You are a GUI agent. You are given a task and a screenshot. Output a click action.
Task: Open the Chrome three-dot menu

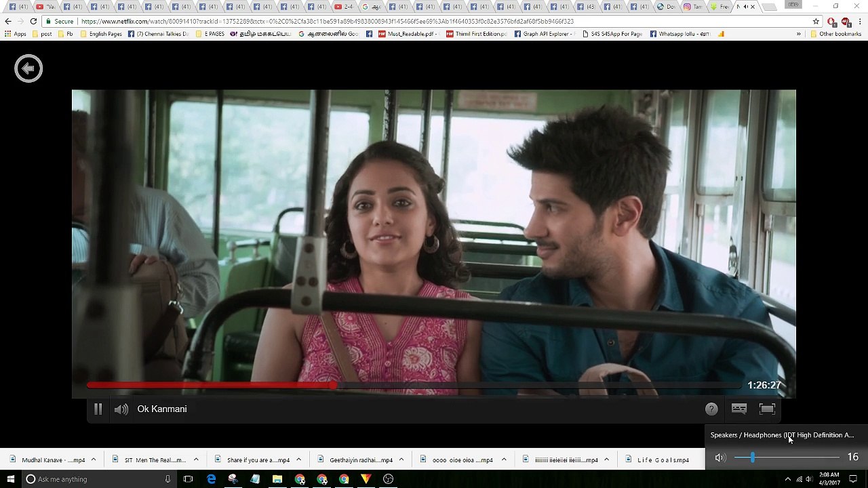[861, 22]
